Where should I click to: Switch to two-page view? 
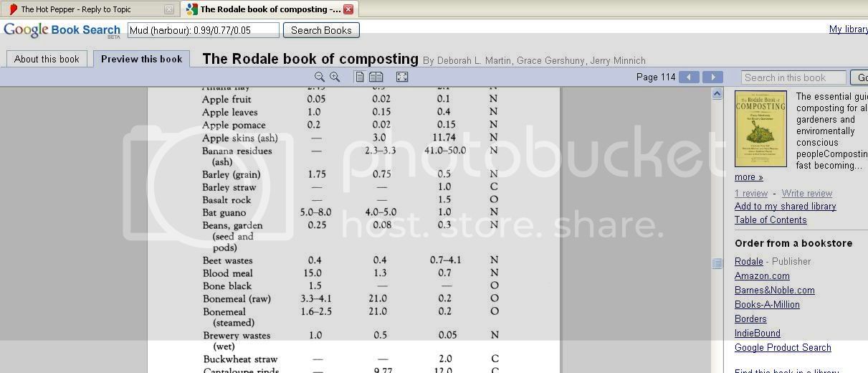point(376,77)
